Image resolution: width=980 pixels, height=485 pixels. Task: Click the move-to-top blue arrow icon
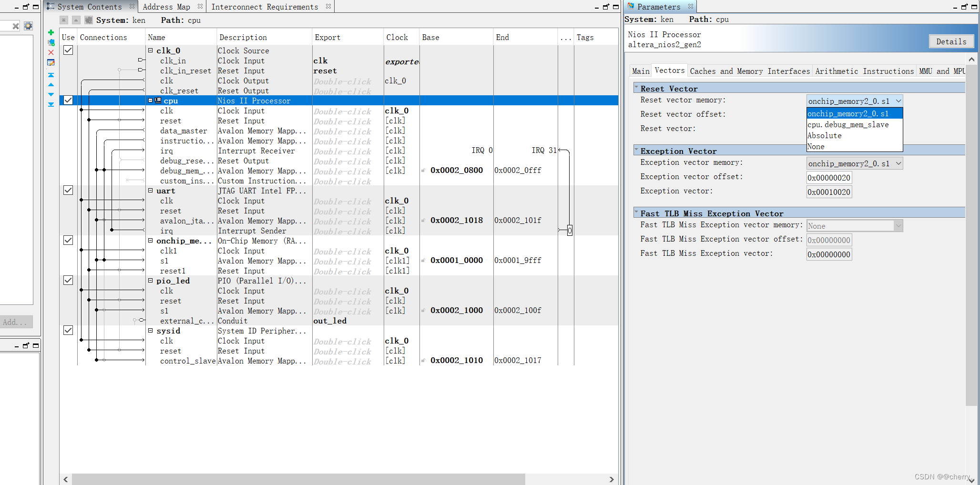coord(51,75)
